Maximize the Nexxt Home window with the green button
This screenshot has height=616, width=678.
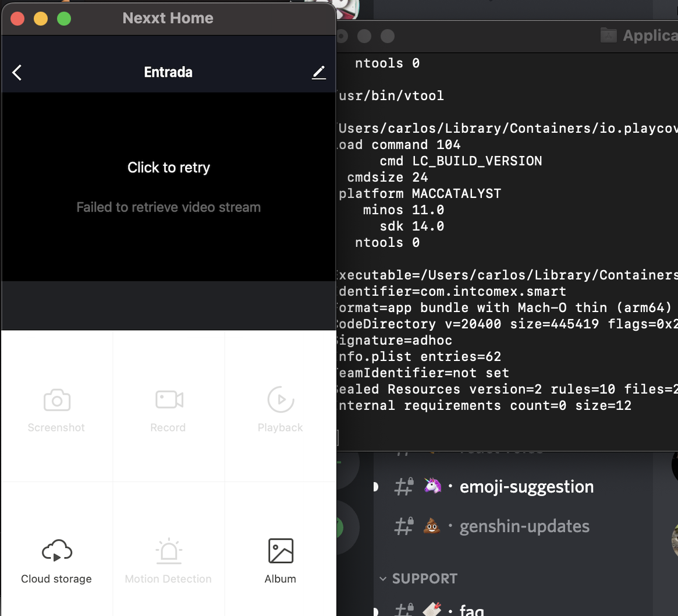point(64,19)
